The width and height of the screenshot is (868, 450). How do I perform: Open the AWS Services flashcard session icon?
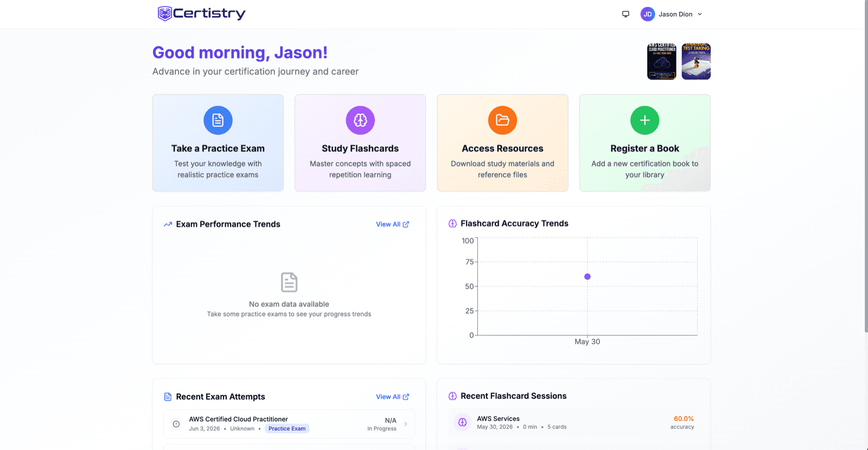(462, 422)
